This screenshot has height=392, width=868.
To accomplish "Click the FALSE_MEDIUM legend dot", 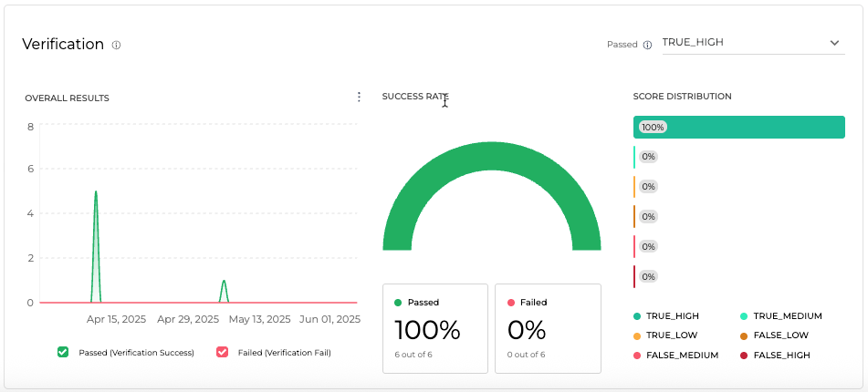I will point(637,356).
